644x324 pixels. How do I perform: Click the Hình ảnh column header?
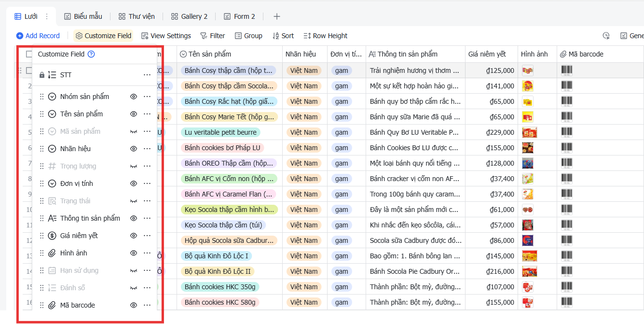537,54
